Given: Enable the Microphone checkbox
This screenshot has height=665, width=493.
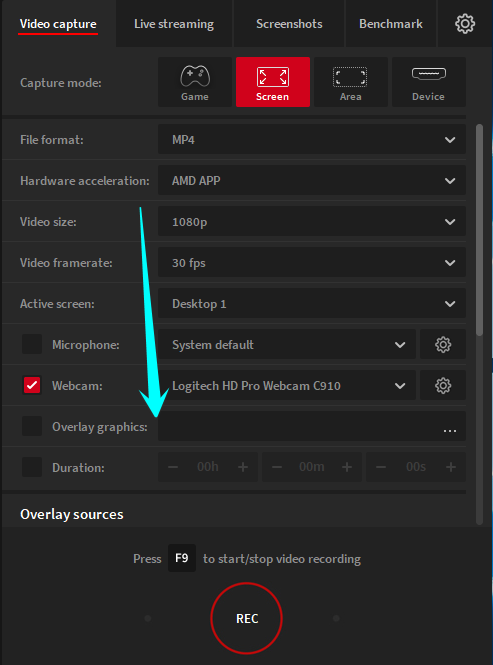Looking at the screenshot, I should [x=32, y=344].
